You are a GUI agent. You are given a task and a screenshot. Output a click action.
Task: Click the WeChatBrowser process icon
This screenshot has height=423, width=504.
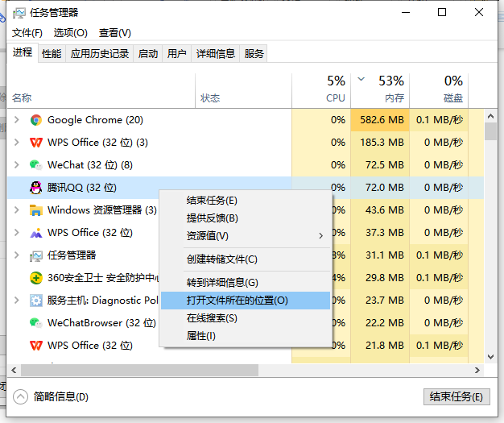pos(35,323)
